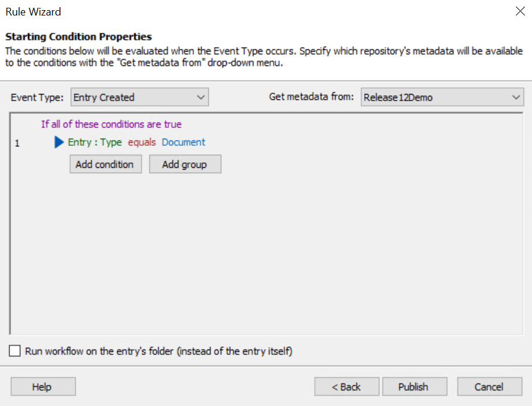Expand the Get metadata from dropdown
Viewport: 532px width, 406px height.
coord(442,97)
